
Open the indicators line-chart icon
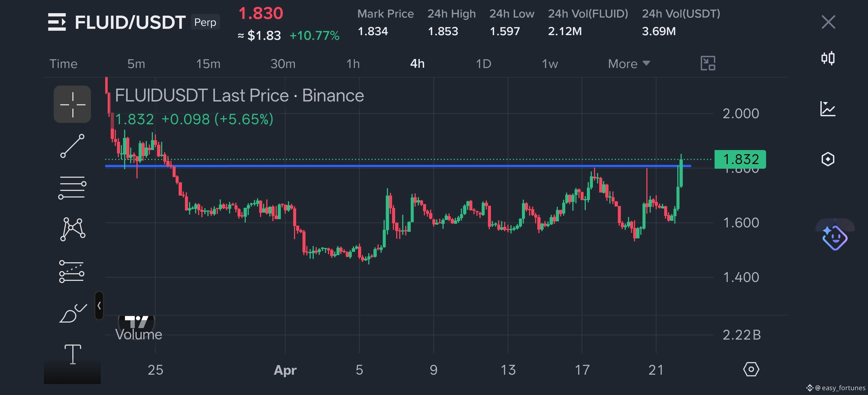828,109
